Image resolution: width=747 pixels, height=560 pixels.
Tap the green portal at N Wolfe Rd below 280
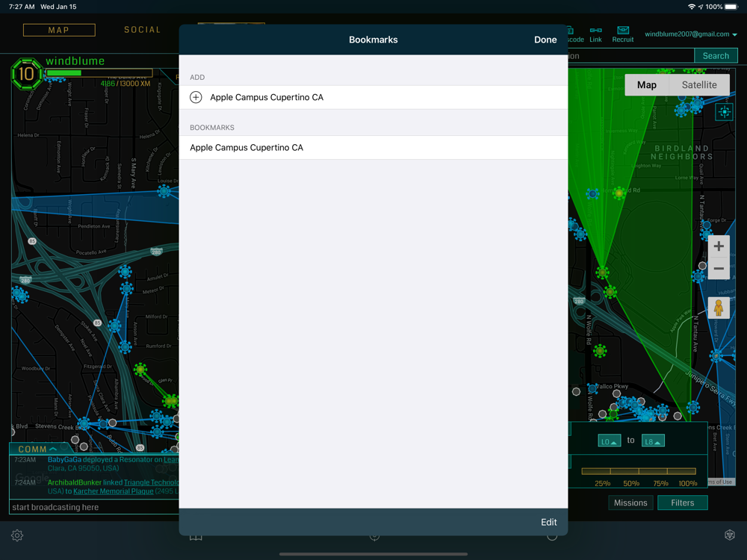pyautogui.click(x=600, y=351)
